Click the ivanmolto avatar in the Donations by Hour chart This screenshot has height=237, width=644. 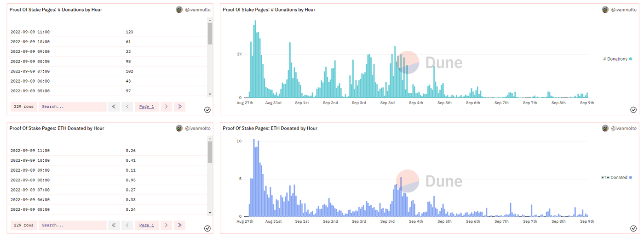[x=605, y=10]
